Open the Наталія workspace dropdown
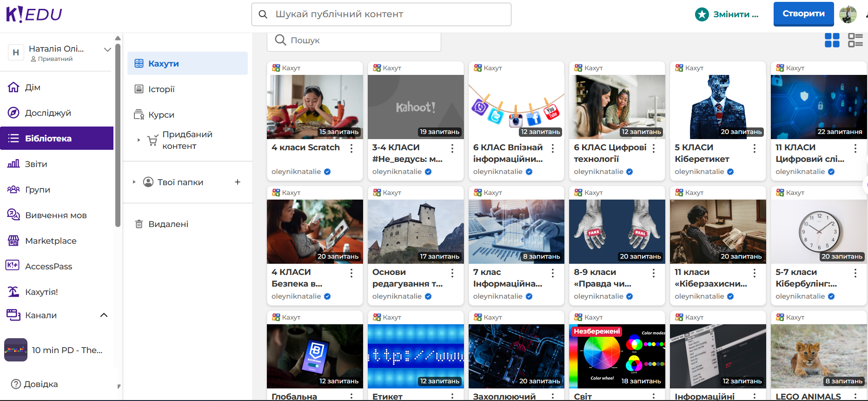The height and width of the screenshot is (401, 868). click(x=107, y=49)
